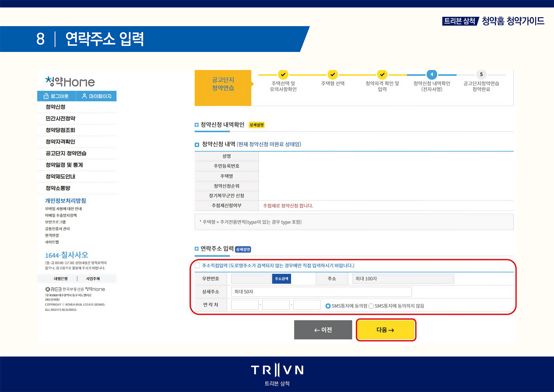
Task: Select SMS통지에 동의함 radio button
Action: click(328, 306)
